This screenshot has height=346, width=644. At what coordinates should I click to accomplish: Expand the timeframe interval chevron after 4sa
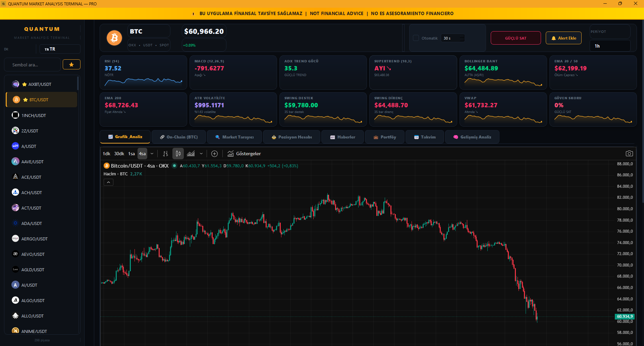(x=152, y=154)
